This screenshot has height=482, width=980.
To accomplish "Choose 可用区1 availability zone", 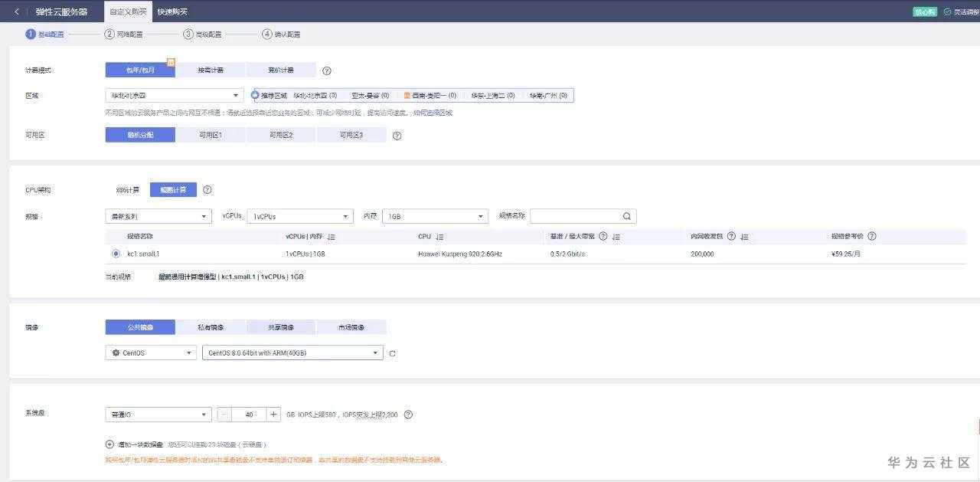I will (211, 135).
